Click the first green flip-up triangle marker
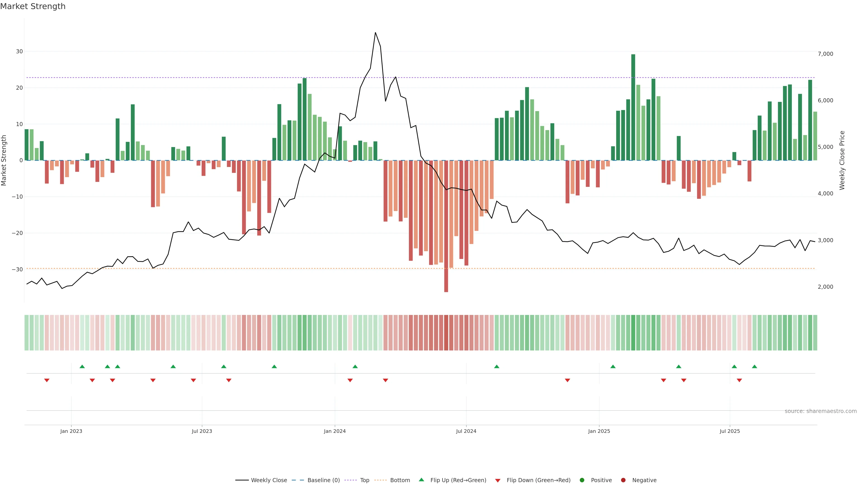Image resolution: width=868 pixels, height=488 pixels. 82,366
